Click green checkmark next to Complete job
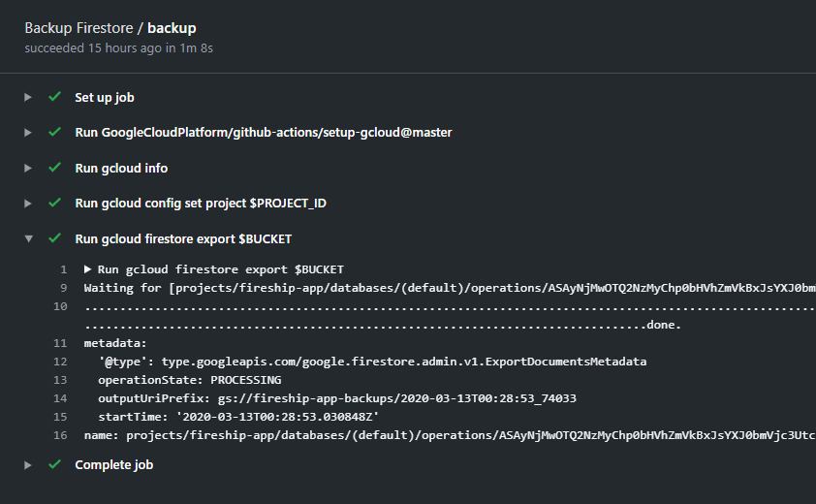The image size is (816, 504). point(55,464)
